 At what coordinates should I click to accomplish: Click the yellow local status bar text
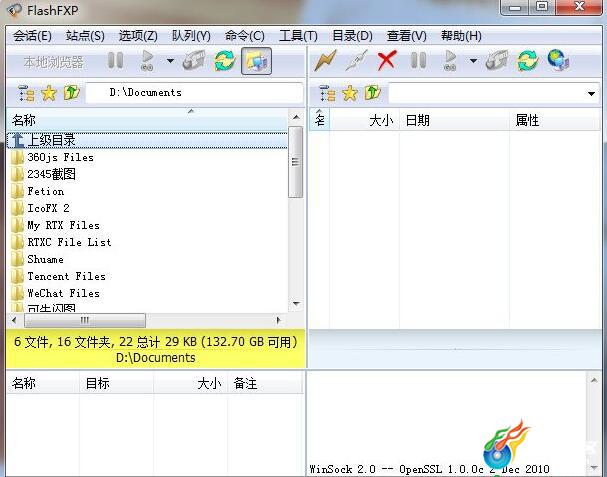(156, 349)
